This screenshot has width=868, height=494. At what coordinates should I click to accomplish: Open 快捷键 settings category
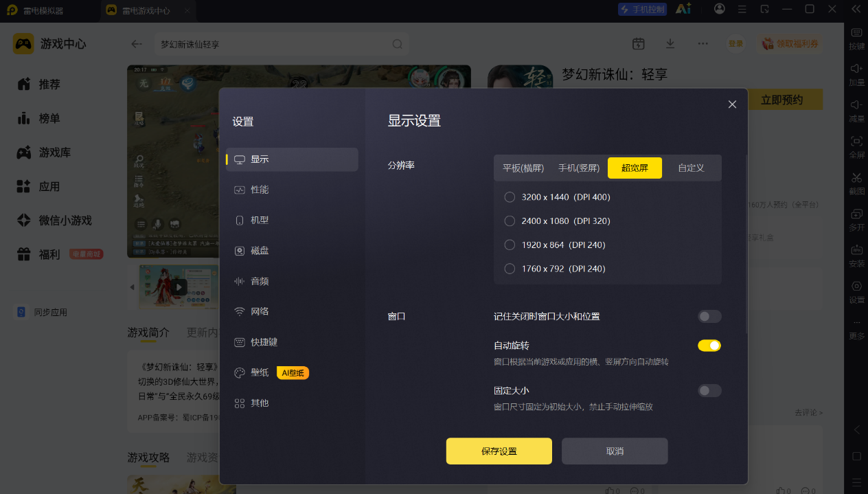pos(292,342)
